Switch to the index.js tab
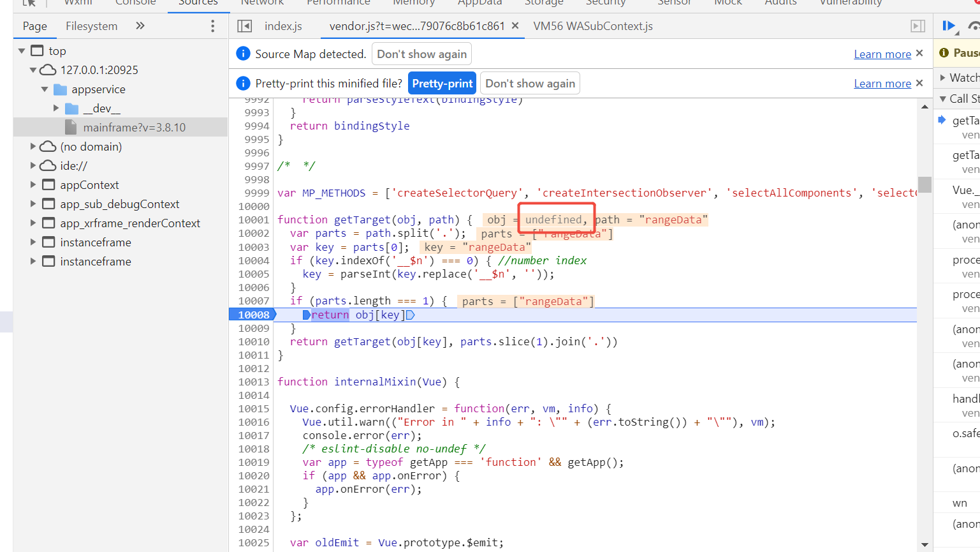This screenshot has height=552, width=980. tap(283, 26)
